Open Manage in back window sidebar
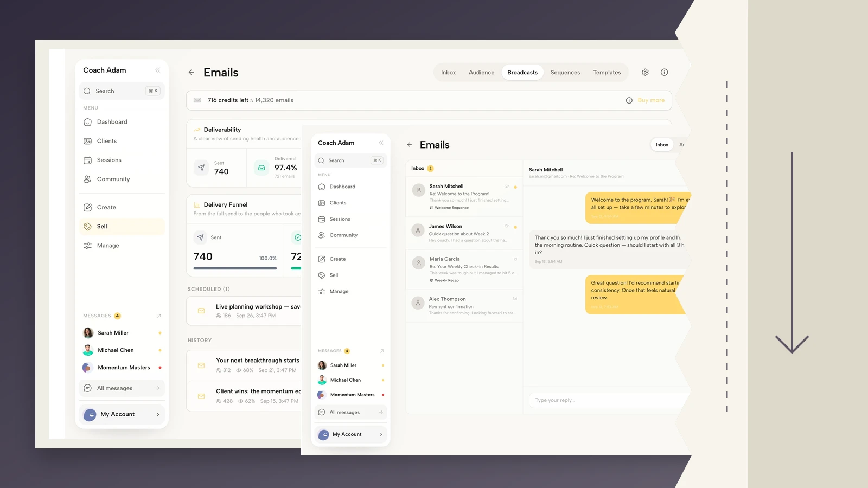The width and height of the screenshot is (868, 488). click(122, 246)
